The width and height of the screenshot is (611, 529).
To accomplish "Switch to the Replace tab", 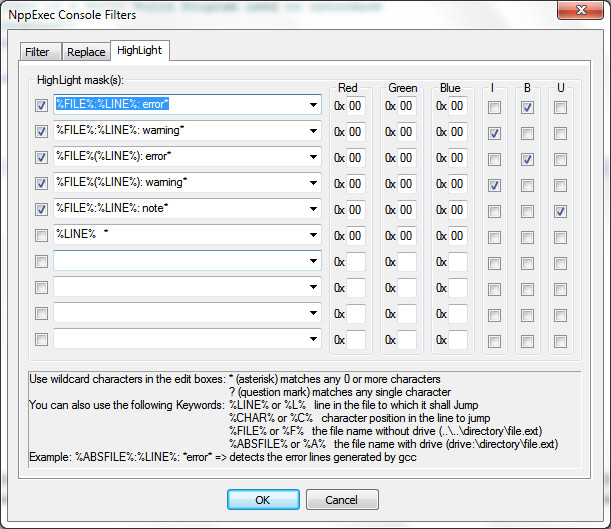I will (x=86, y=52).
